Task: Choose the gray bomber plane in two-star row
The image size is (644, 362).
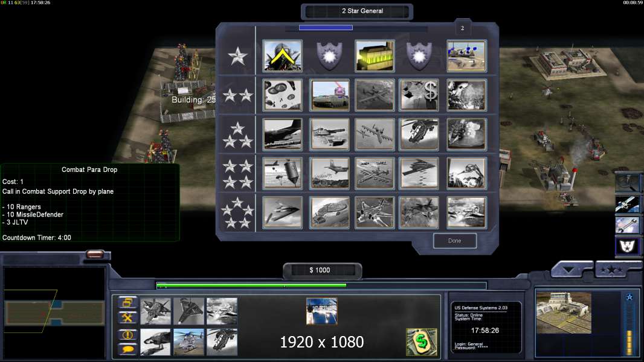Action: click(x=374, y=95)
